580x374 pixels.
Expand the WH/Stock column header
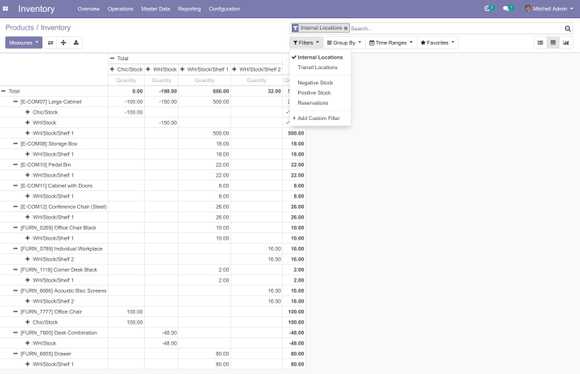(161, 70)
